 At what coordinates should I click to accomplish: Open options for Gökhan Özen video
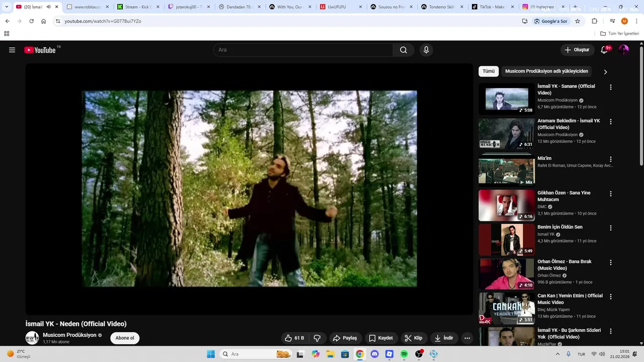[x=611, y=194]
